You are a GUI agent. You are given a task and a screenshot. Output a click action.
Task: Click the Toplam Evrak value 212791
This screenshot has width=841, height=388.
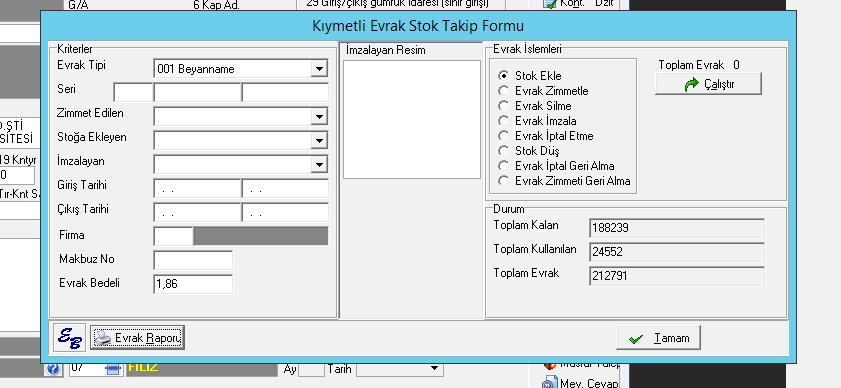coord(677,276)
